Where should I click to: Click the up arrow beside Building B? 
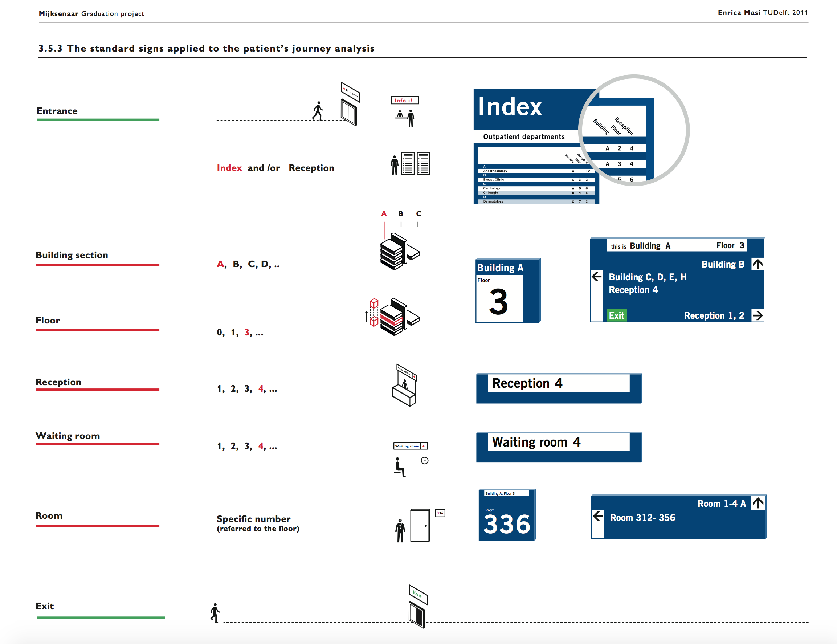[757, 264]
